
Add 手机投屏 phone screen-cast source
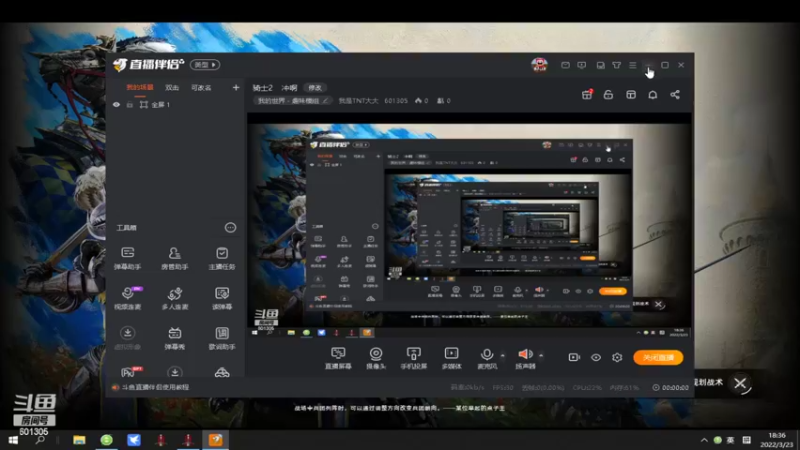(x=413, y=358)
